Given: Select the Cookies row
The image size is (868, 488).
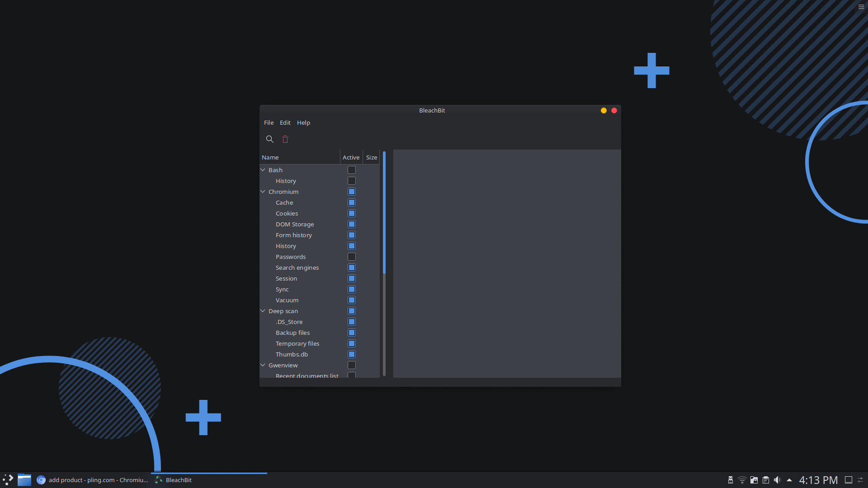Looking at the screenshot, I should pos(320,213).
